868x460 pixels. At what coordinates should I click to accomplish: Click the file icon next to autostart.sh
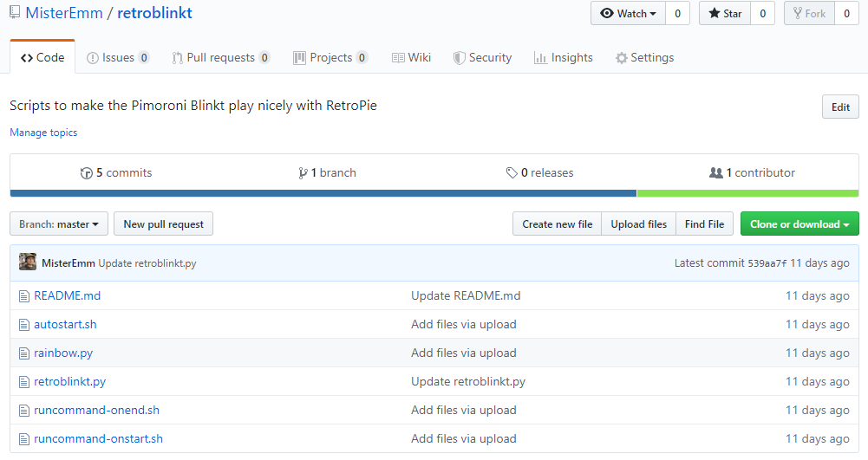click(23, 325)
